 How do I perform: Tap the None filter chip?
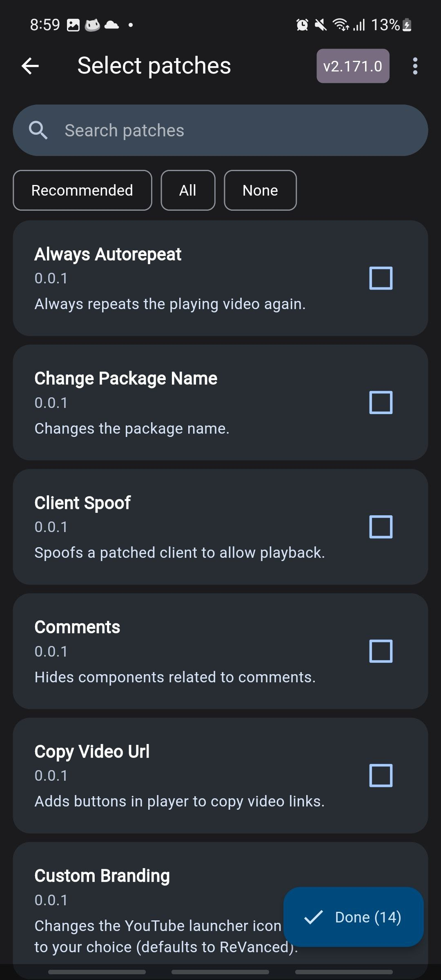[260, 190]
